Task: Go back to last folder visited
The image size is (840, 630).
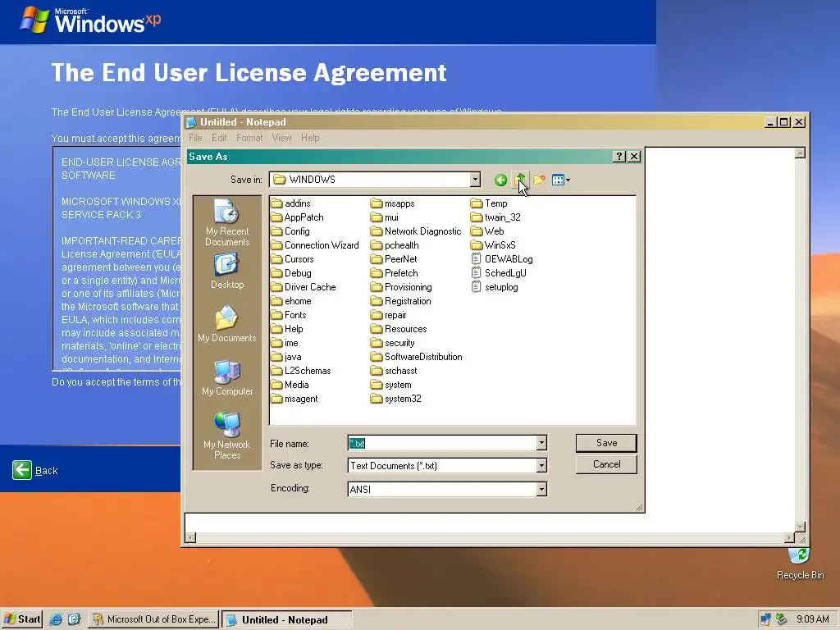Action: click(x=500, y=180)
